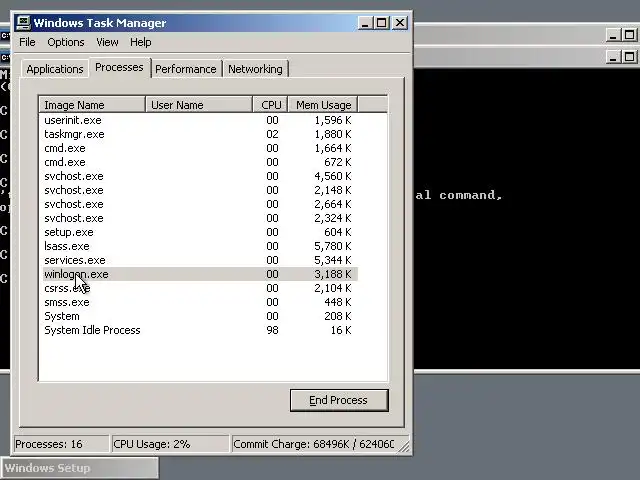This screenshot has height=480, width=640.
Task: Click the 98 CPU value cell
Action: (x=272, y=330)
